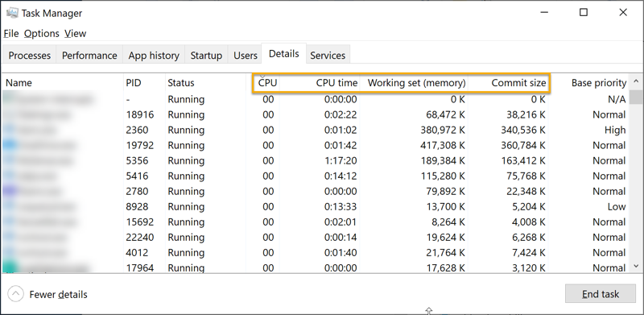Click the commit size value 340,536 K

[523, 130]
